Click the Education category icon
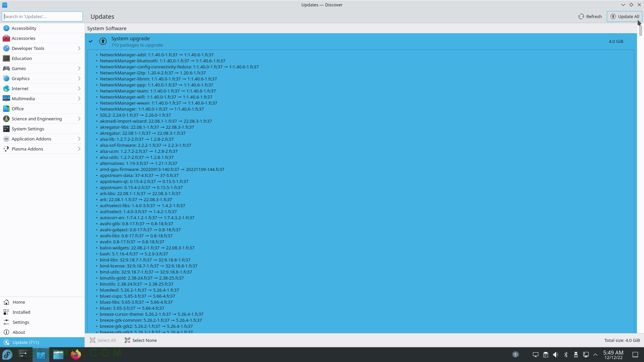This screenshot has width=644, height=362. 6,58
